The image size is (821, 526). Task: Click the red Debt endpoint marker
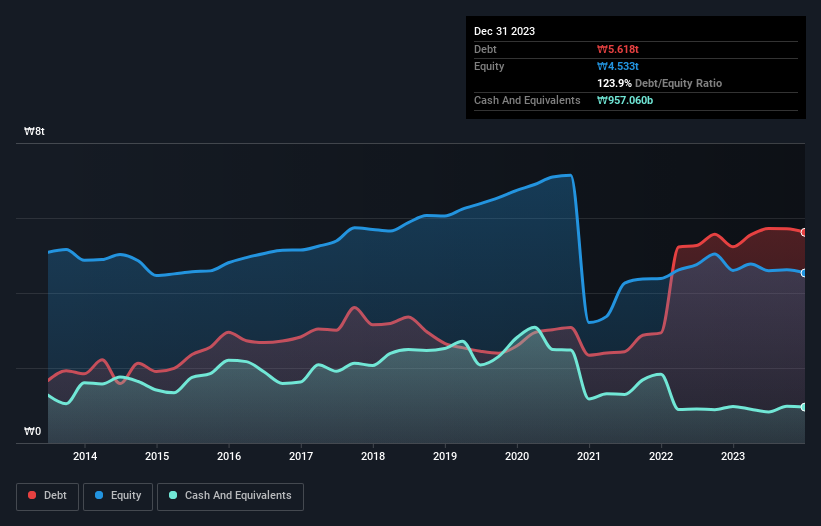coord(804,232)
